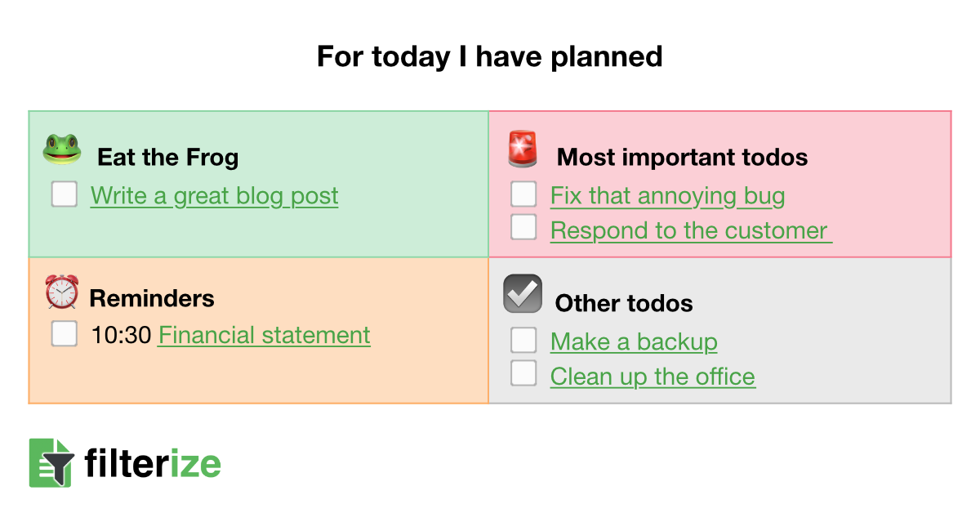
Task: Tick the Fix that annoying bug checkbox
Action: coord(523,194)
